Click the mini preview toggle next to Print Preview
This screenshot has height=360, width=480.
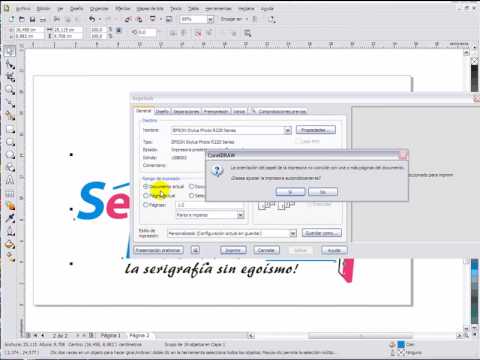click(195, 250)
